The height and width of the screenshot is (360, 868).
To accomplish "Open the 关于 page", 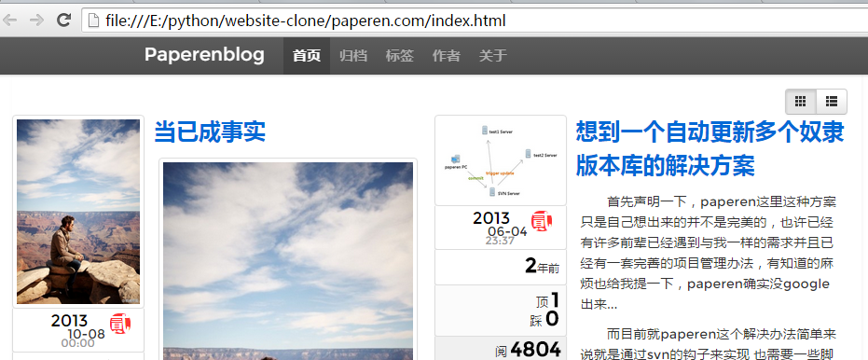I will [x=492, y=55].
